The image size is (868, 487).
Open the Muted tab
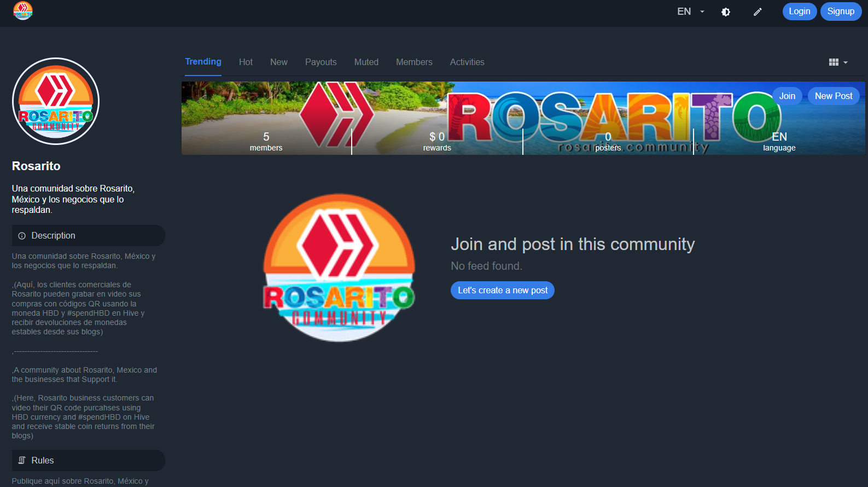coord(366,62)
